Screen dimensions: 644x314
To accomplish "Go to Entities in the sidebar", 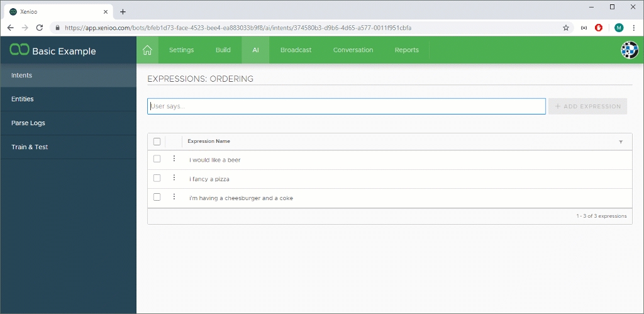I will click(23, 99).
